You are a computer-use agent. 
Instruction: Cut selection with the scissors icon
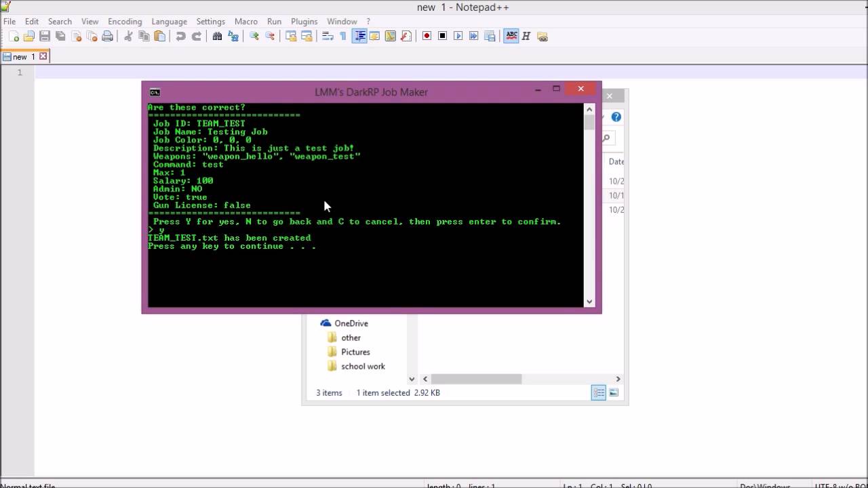[127, 37]
